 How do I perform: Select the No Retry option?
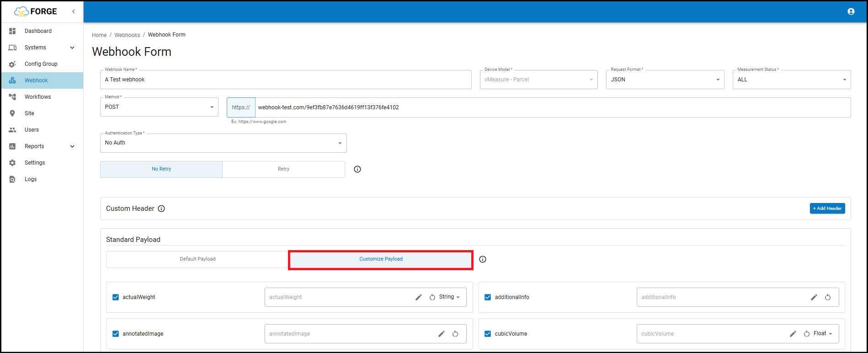[x=161, y=169]
